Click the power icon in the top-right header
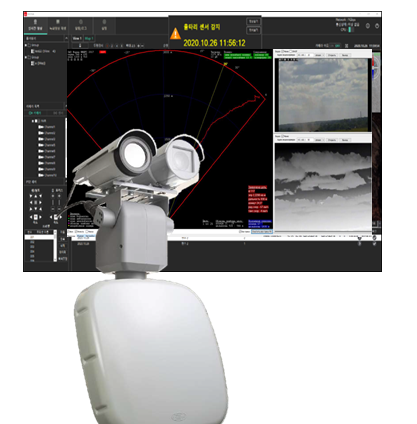Image resolution: width=417 pixels, height=424 pixels. (377, 26)
